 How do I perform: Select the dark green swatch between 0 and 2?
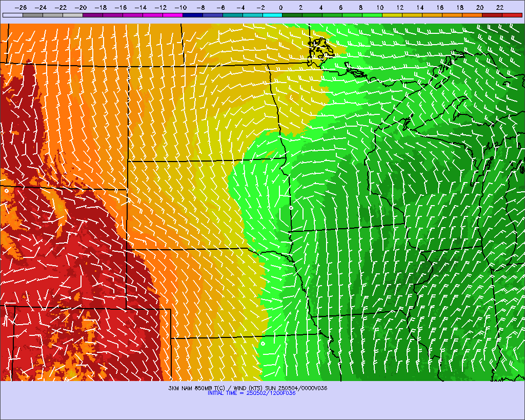(x=292, y=15)
